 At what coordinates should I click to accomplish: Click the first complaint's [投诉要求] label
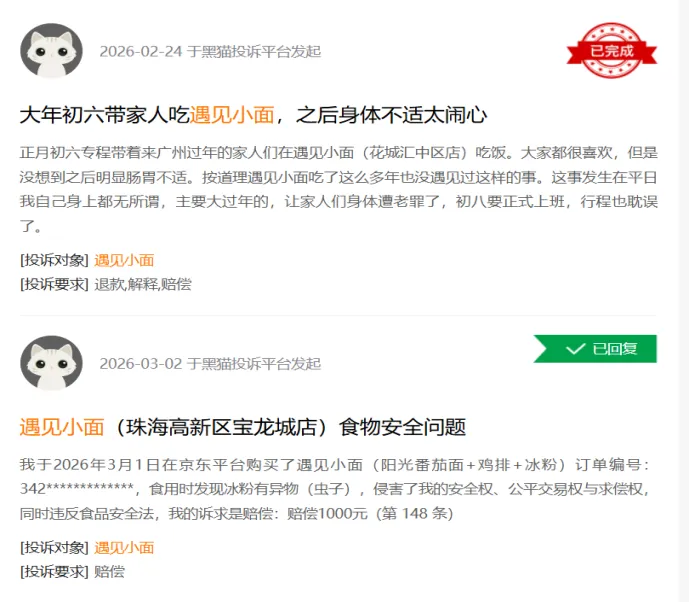pos(55,284)
